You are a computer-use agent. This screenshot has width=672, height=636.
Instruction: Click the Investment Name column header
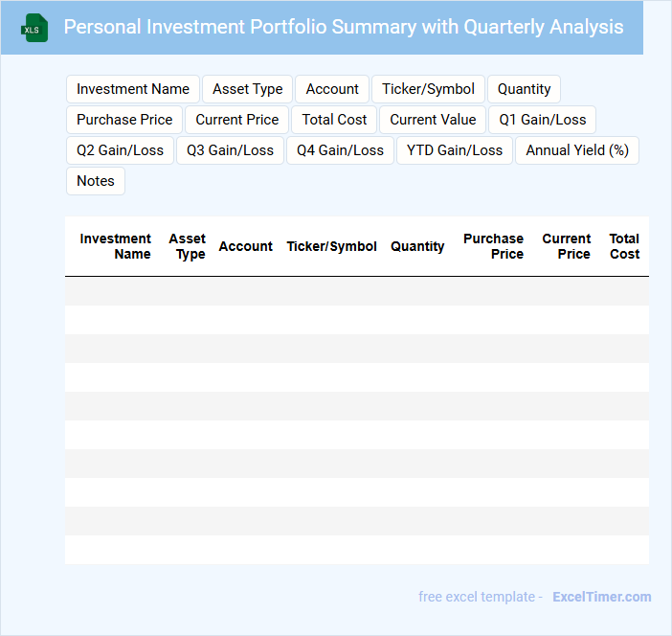[x=116, y=246]
